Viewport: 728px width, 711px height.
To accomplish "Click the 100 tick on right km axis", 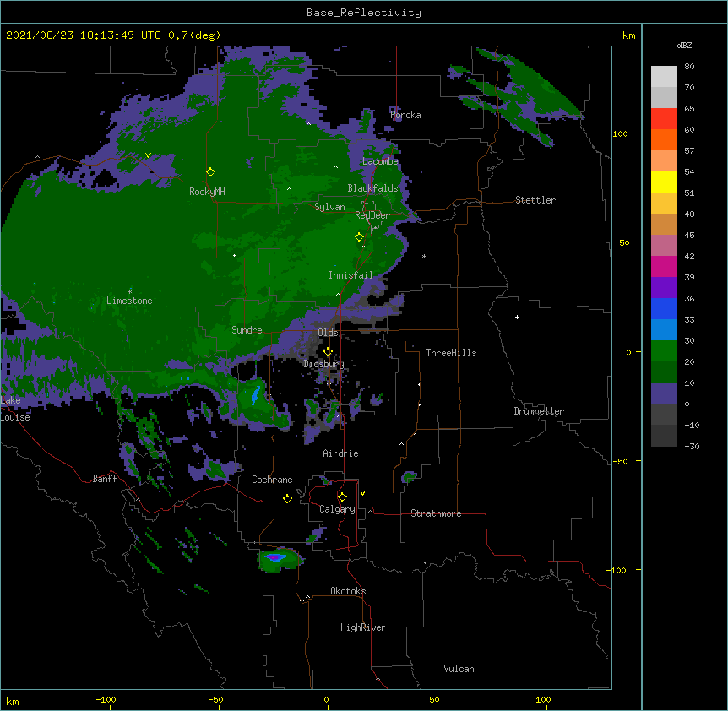I will click(621, 133).
